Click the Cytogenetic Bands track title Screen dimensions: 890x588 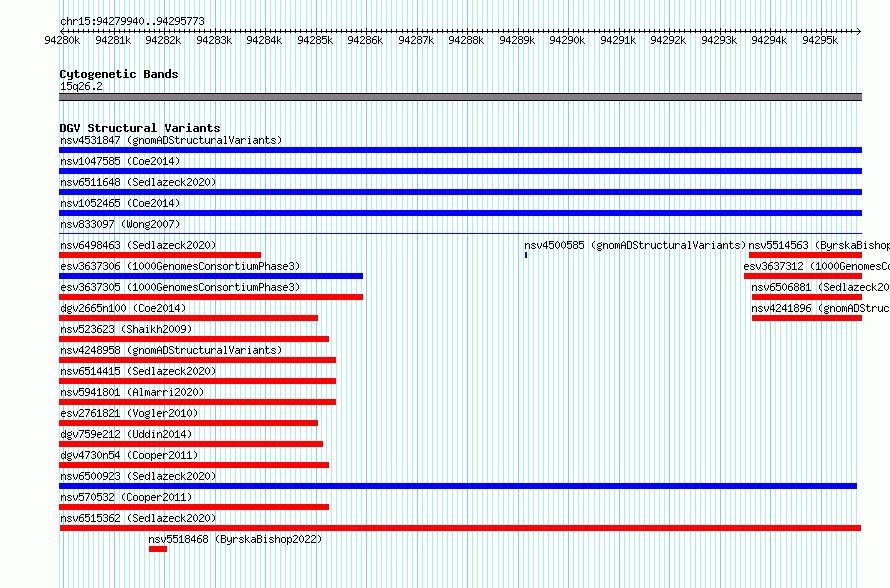coord(119,74)
